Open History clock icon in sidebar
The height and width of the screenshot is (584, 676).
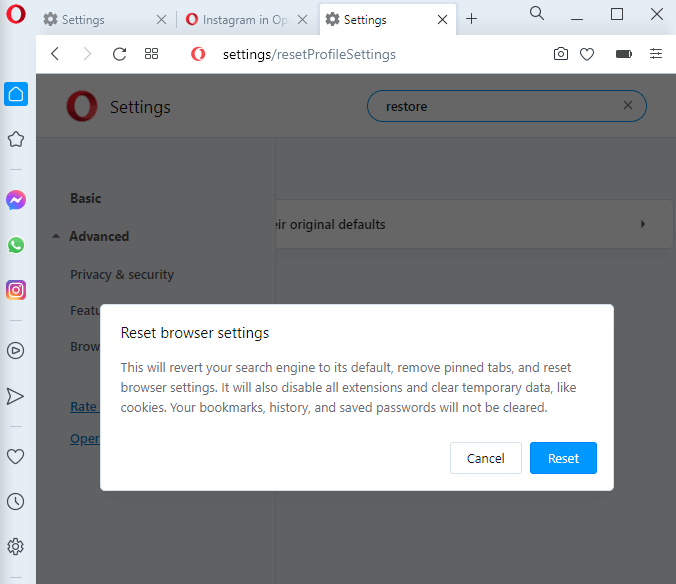tap(16, 502)
